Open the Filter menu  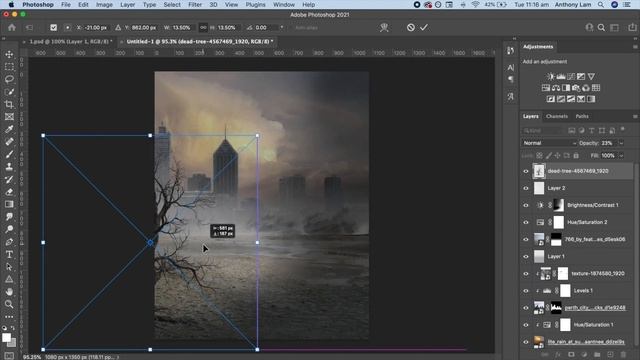coord(195,4)
